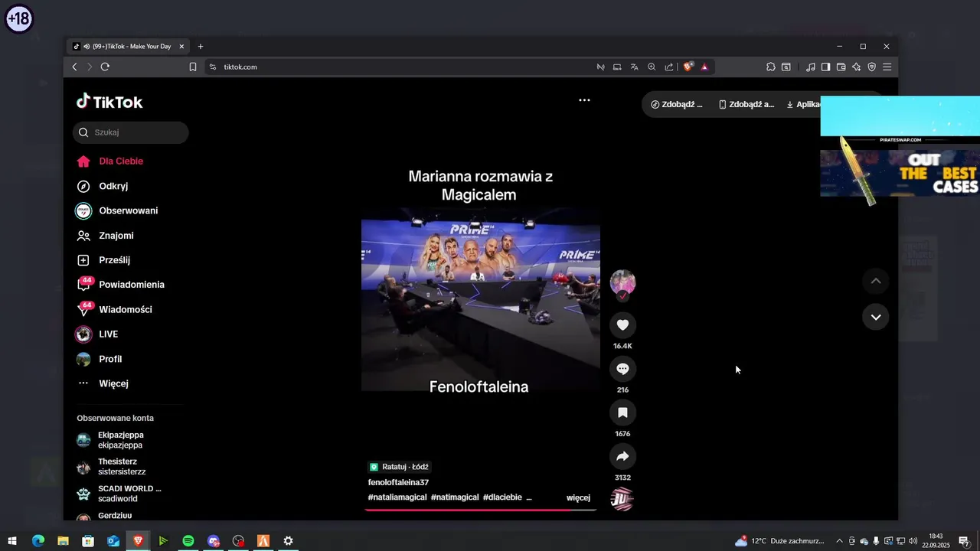Open the Odkryj page
This screenshot has height=551, width=980.
(x=113, y=186)
